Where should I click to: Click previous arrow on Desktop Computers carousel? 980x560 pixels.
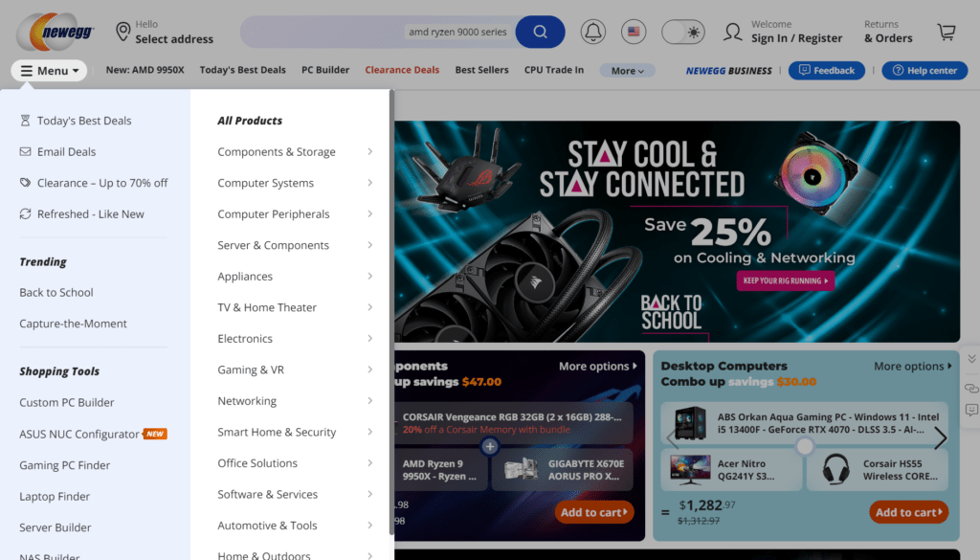point(672,438)
